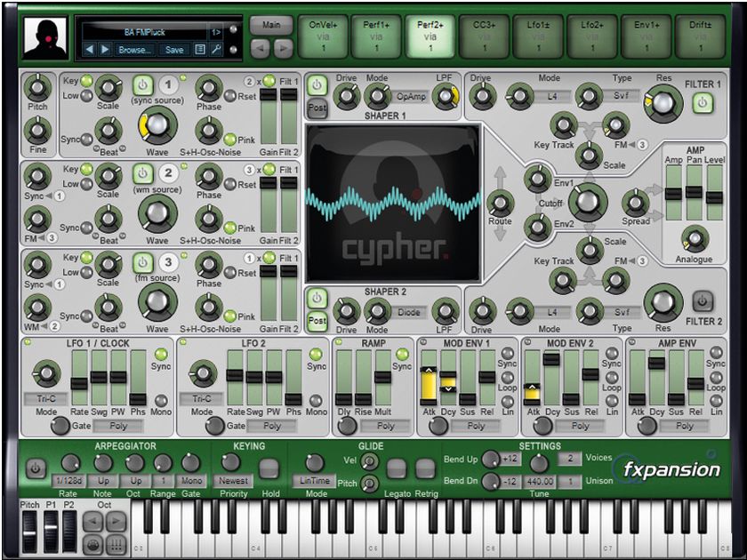Click the Browse button to load presets
The width and height of the screenshot is (747, 560).
pos(135,50)
